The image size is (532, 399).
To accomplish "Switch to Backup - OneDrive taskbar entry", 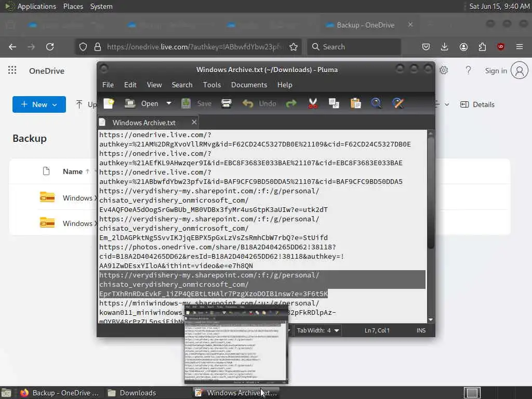I will tap(60, 393).
